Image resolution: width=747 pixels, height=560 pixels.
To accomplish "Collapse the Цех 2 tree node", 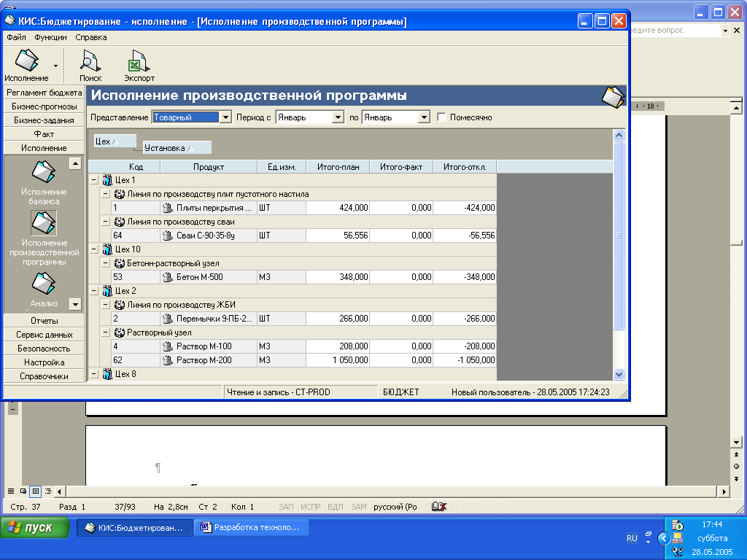I will [94, 290].
